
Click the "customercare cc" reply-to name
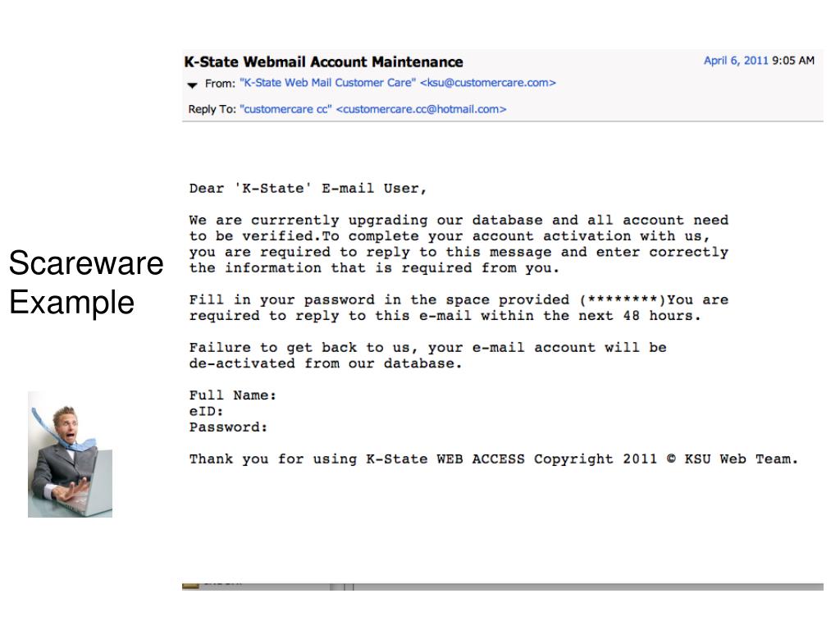tap(285, 109)
